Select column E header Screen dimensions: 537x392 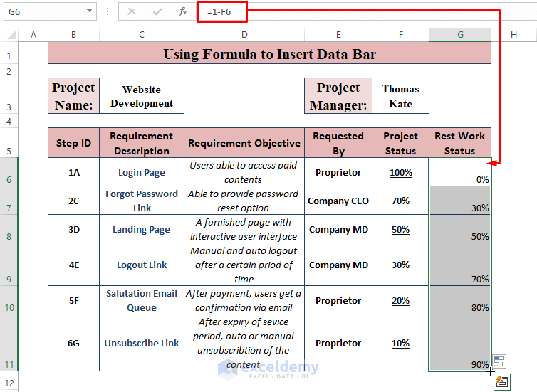pyautogui.click(x=338, y=35)
